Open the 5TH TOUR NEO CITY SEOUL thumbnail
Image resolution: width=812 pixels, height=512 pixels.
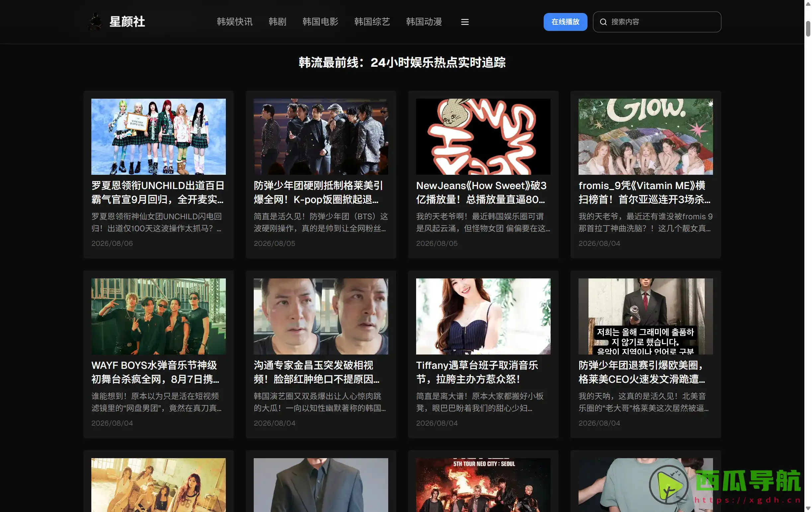point(483,485)
